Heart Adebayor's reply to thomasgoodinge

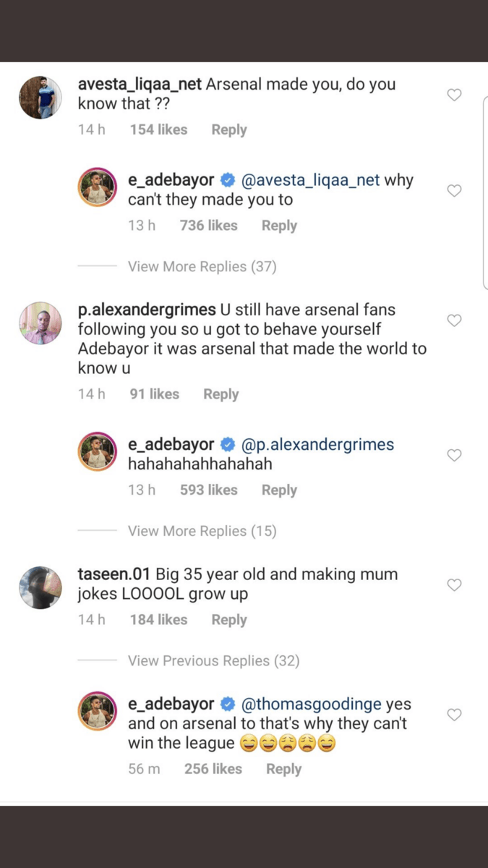pos(454,715)
